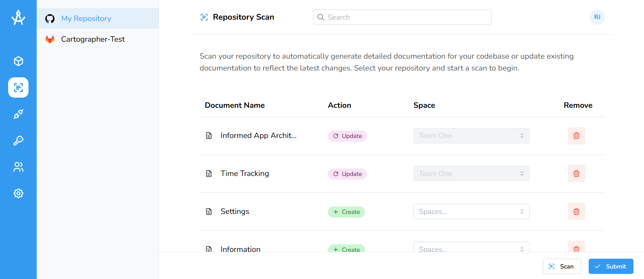Open Spaces dropdown for Information row

(x=471, y=247)
